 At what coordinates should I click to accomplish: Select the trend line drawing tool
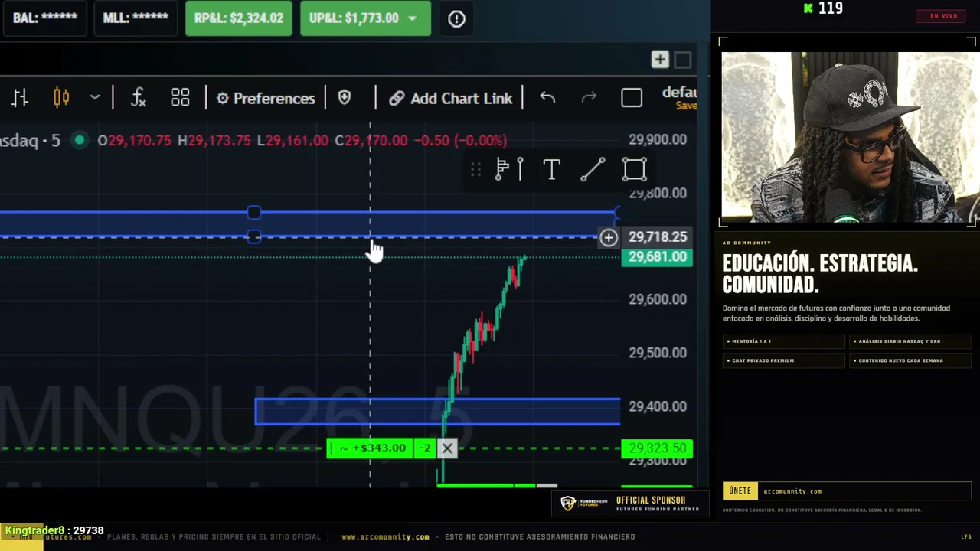pyautogui.click(x=593, y=169)
